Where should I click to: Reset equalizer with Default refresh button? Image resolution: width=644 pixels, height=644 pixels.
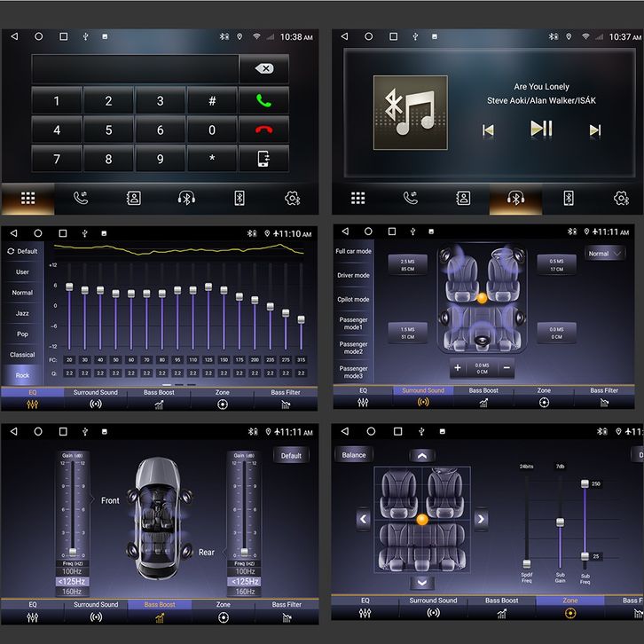tap(22, 251)
